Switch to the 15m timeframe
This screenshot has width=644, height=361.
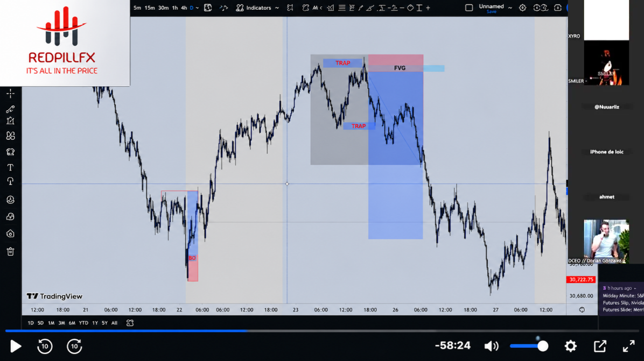click(150, 8)
